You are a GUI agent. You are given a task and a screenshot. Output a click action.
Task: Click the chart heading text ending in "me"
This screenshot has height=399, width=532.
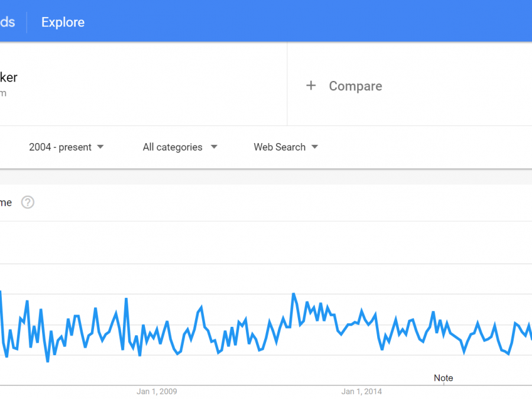tap(6, 203)
